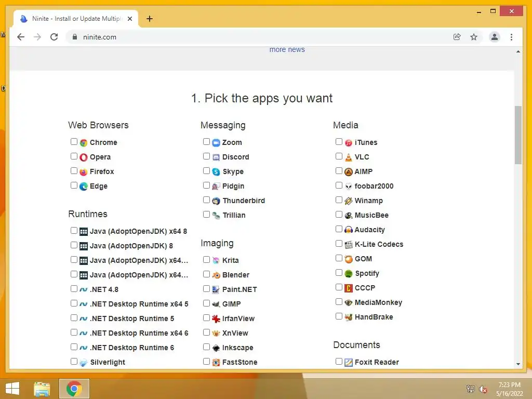Check the Firefox checkbox
The image size is (532, 399).
74,170
